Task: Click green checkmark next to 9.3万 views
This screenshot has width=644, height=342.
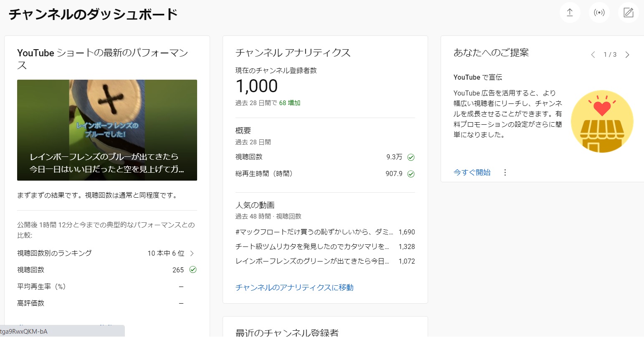Action: coord(411,157)
